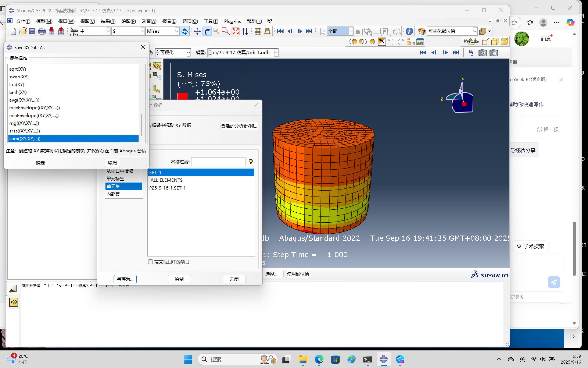Activate the Rotate view tool
The width and height of the screenshot is (588, 368).
(x=207, y=31)
